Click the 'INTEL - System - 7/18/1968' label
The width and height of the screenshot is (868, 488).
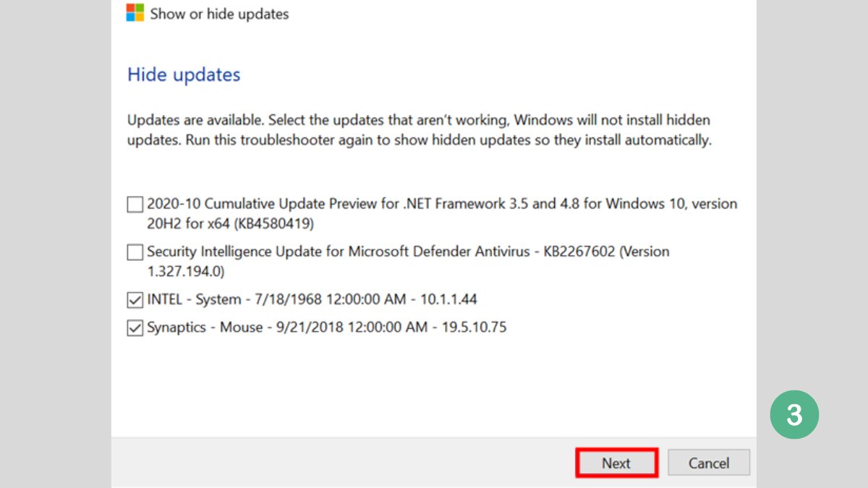point(312,299)
